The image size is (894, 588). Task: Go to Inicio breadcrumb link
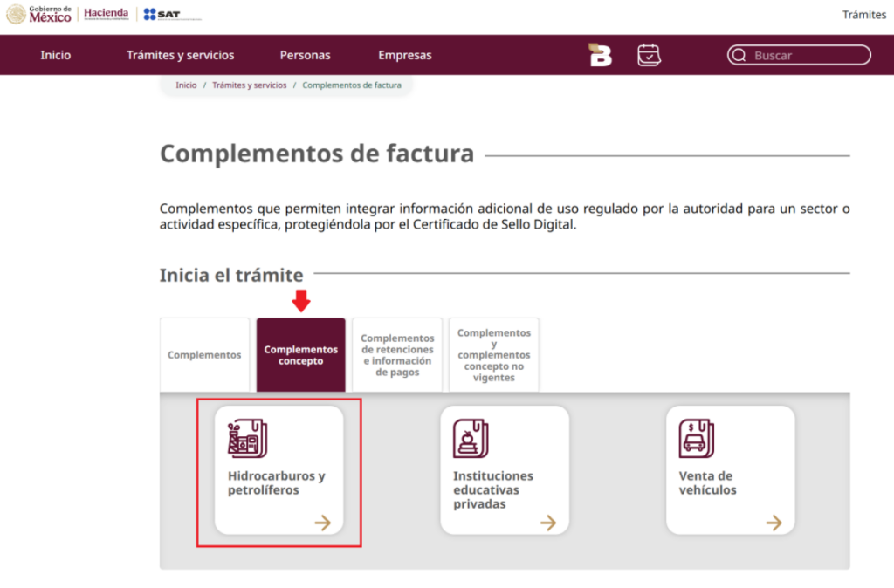(x=186, y=85)
